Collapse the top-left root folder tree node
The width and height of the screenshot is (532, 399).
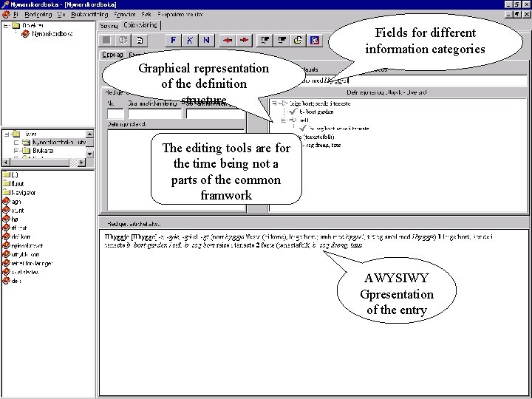click(x=6, y=25)
